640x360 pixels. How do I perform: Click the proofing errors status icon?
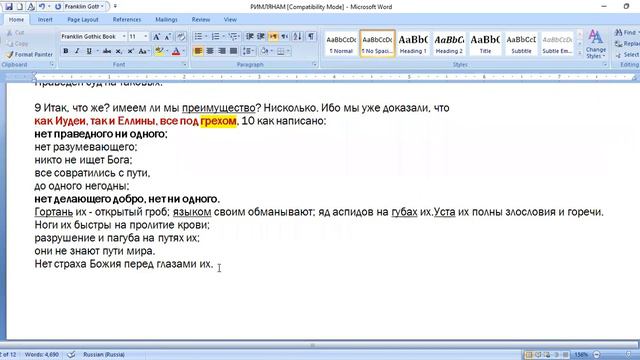click(71, 354)
